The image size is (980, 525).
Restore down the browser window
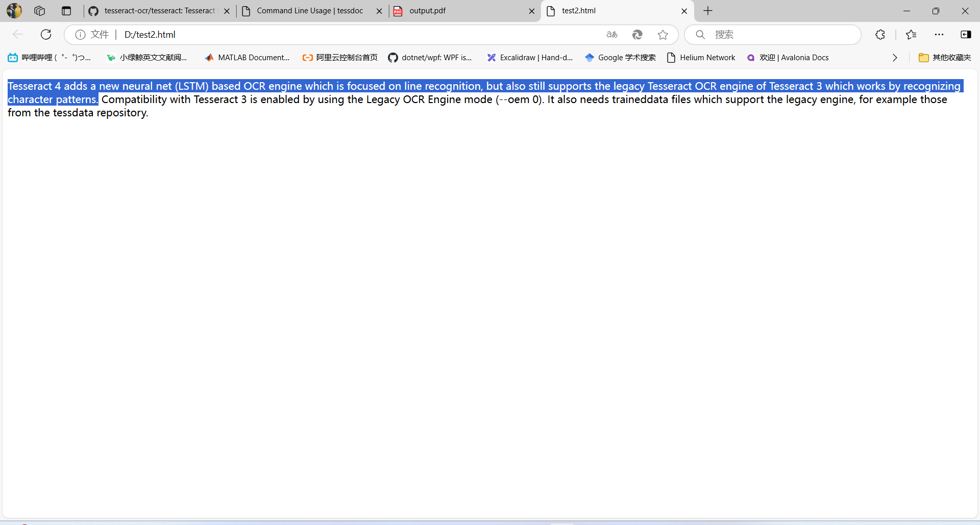(x=936, y=11)
